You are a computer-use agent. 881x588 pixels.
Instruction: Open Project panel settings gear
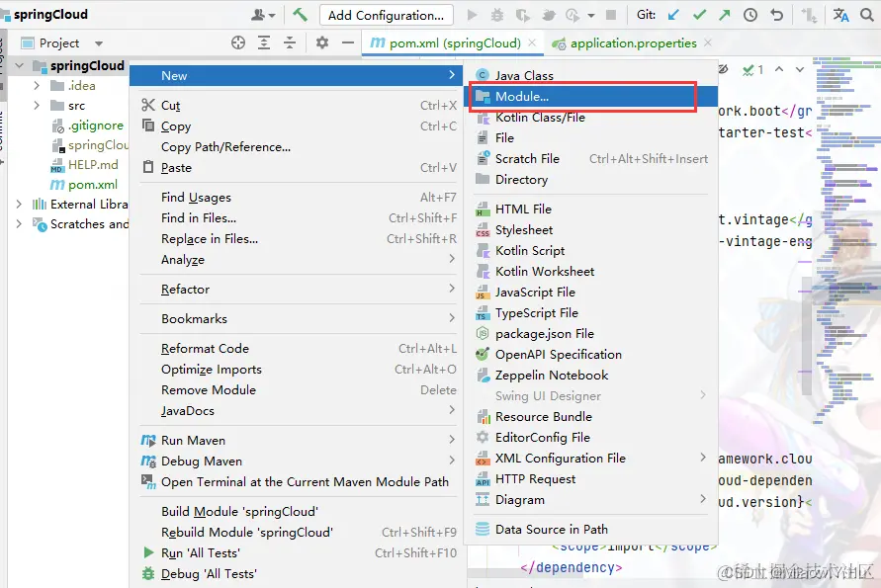point(322,42)
